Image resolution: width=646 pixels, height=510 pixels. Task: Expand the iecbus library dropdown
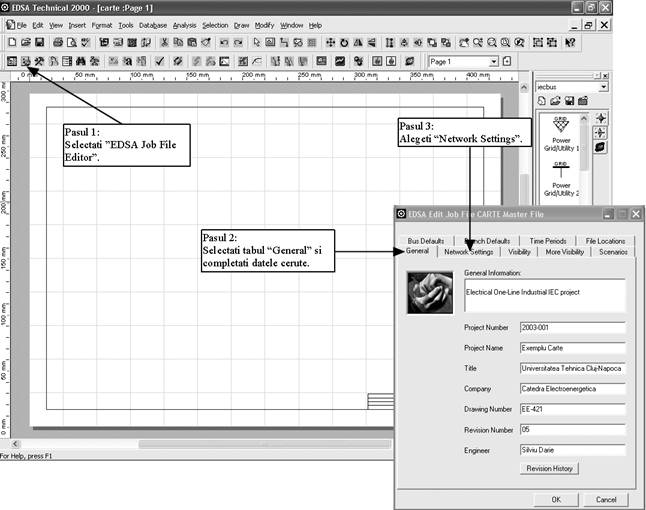(x=603, y=87)
